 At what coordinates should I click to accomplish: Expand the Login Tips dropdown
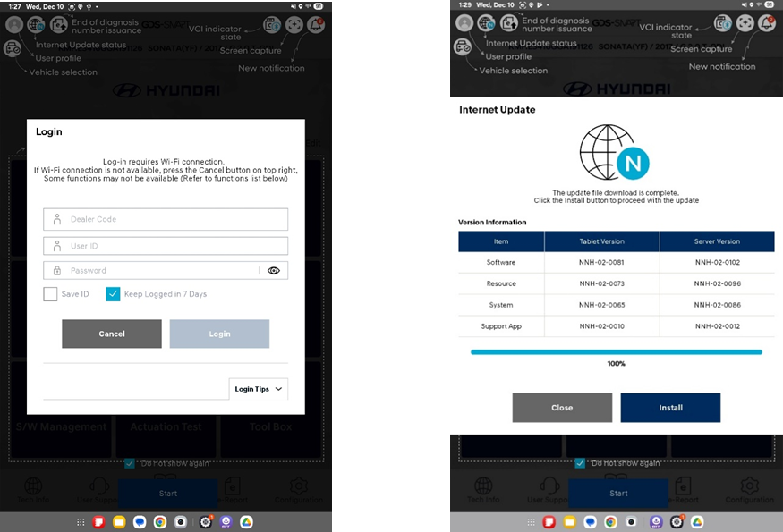click(x=259, y=389)
